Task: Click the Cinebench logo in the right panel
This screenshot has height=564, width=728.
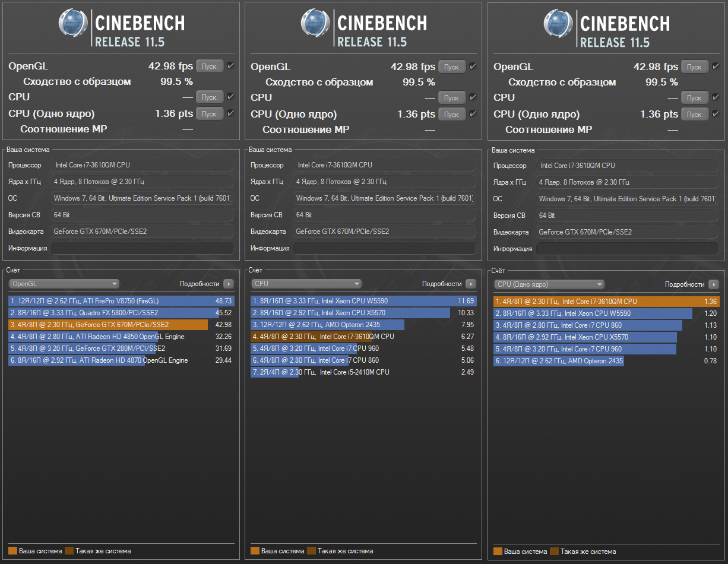Action: [x=606, y=28]
